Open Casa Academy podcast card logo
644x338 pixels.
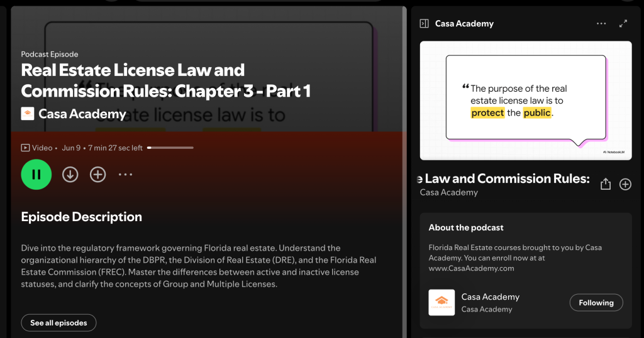point(441,302)
